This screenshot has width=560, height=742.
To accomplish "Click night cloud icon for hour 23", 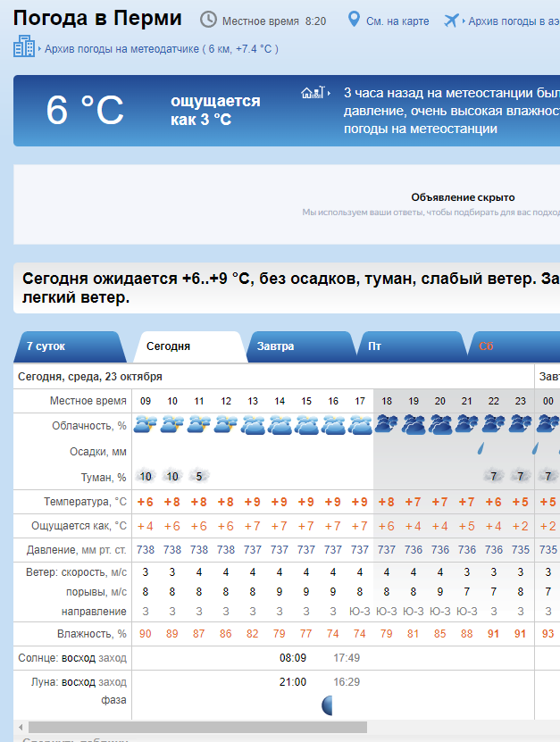I will (x=520, y=424).
